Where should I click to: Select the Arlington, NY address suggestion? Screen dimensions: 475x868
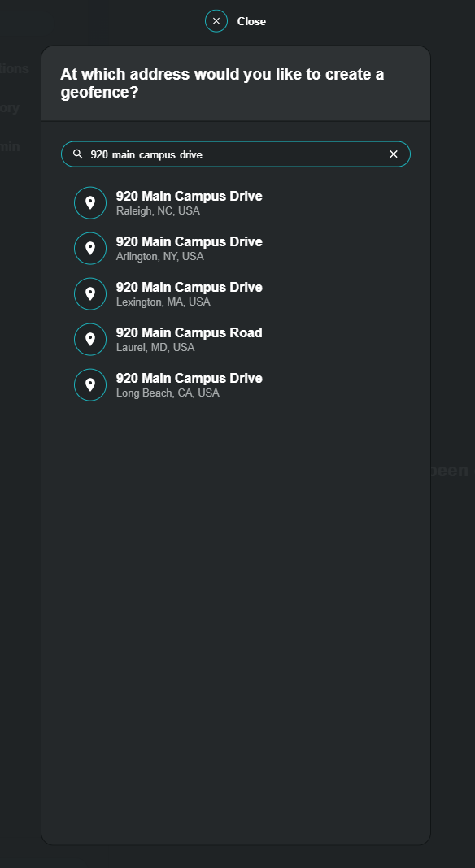189,248
